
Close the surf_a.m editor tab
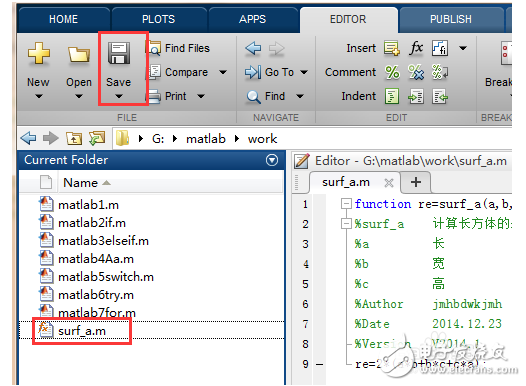(389, 183)
